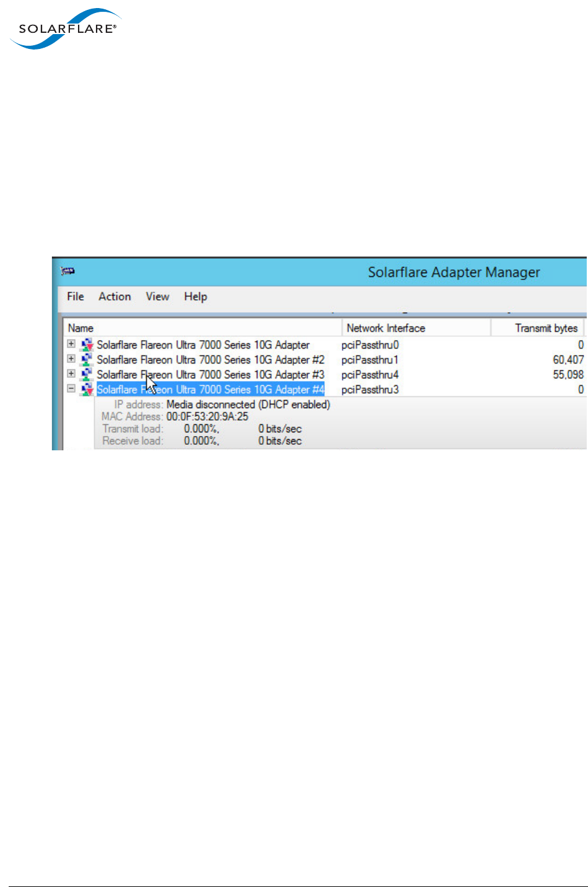Viewport: 588px width, 887px height.
Task: Click adapter icon for pciPassthru0 row
Action: (x=87, y=345)
